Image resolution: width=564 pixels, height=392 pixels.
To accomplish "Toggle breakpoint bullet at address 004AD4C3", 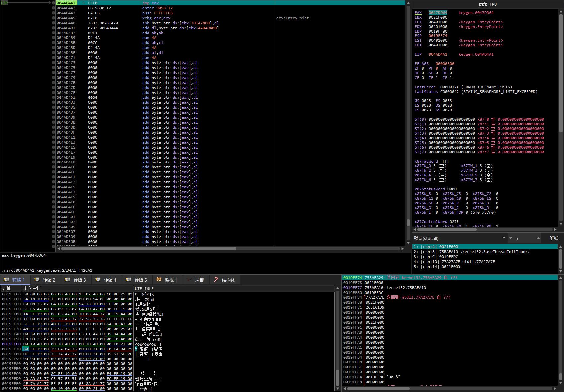I will click(x=53, y=63).
